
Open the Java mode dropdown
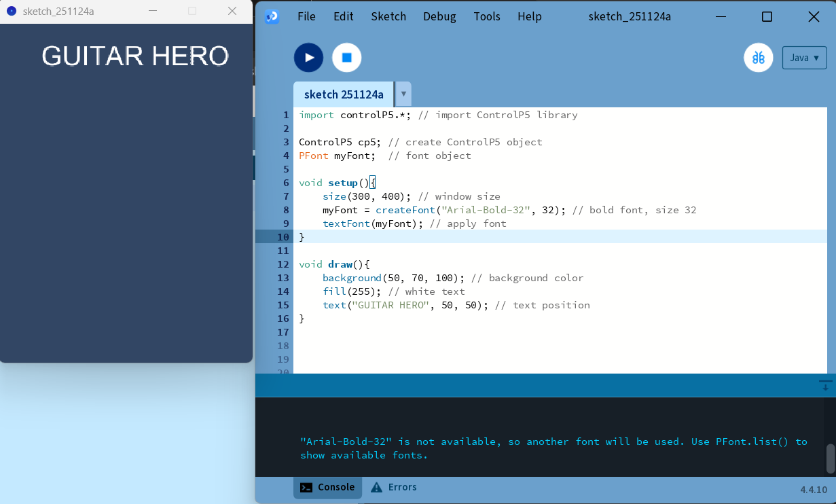point(804,58)
